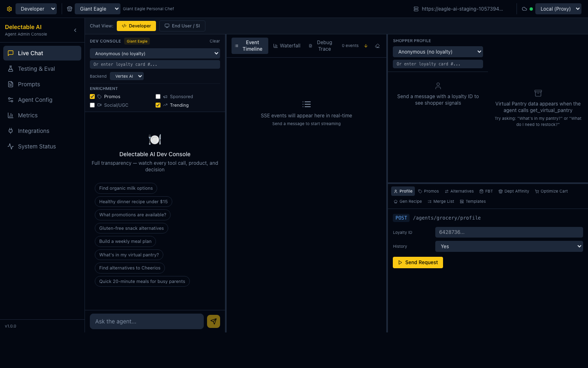Viewport: 588px width, 368px height.
Task: Click the cloud status icon
Action: click(x=524, y=9)
